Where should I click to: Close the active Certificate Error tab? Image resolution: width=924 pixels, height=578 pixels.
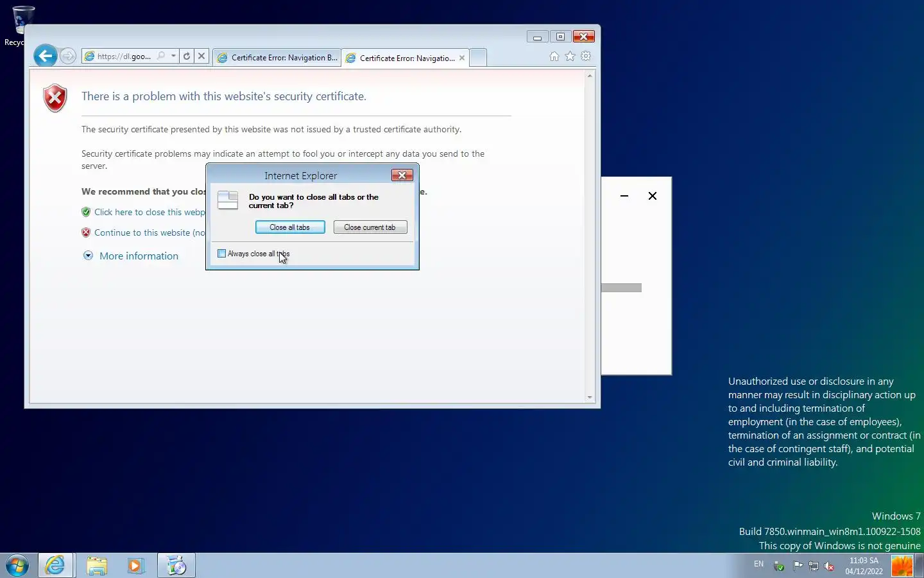point(462,58)
